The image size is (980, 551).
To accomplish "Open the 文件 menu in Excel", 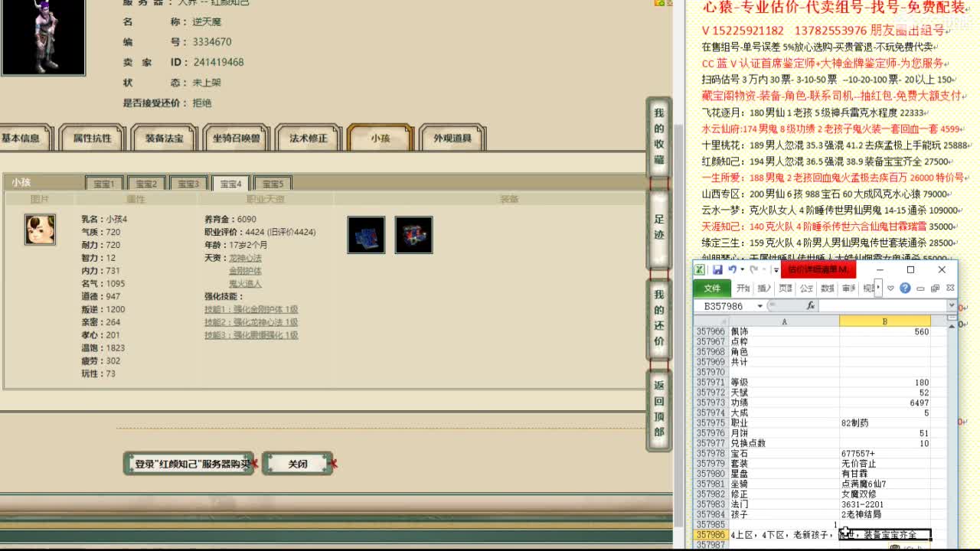I will 713,289.
